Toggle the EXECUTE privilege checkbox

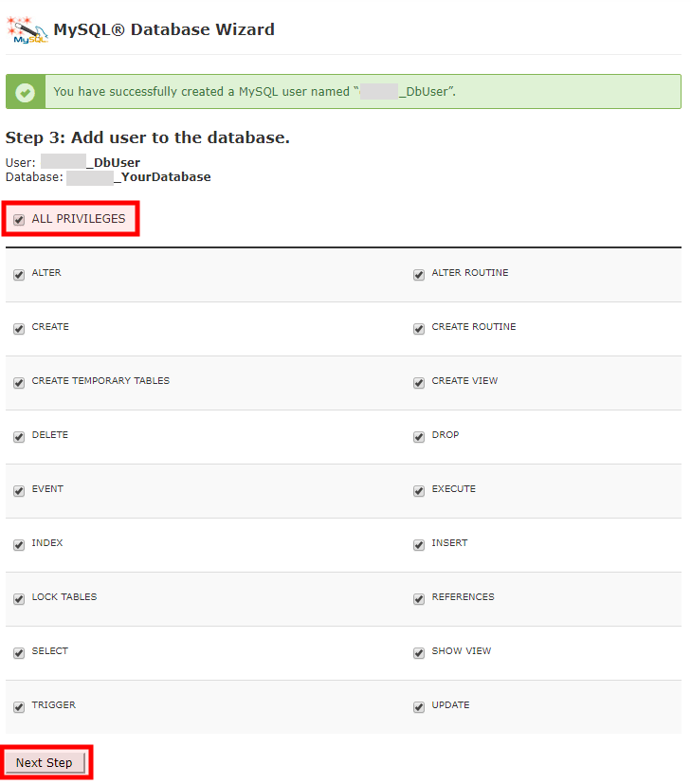[419, 491]
